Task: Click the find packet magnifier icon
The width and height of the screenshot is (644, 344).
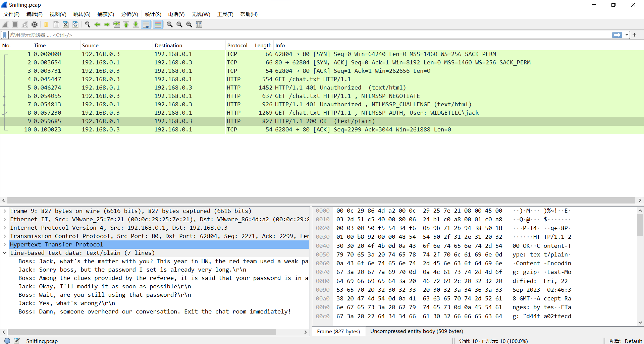Action: coord(88,24)
